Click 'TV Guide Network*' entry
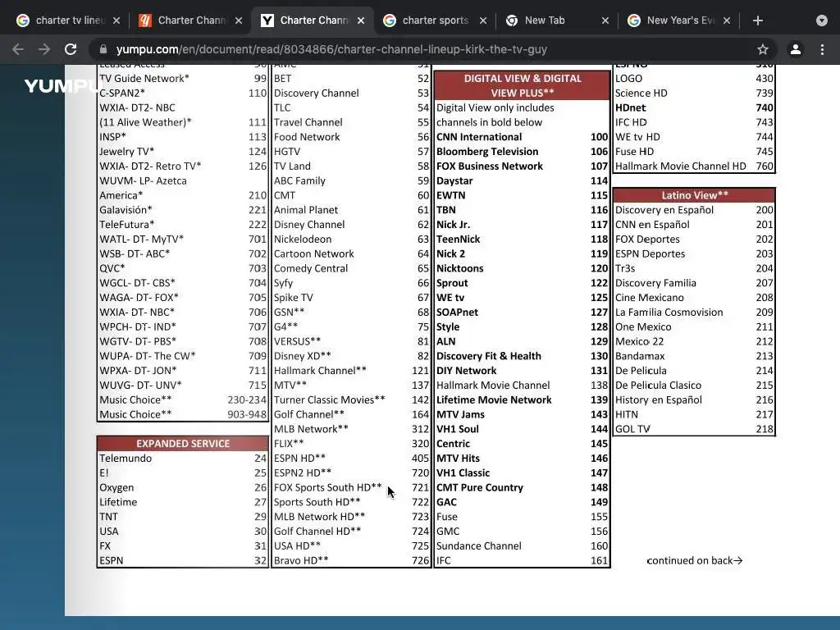840x630 pixels. coord(183,78)
